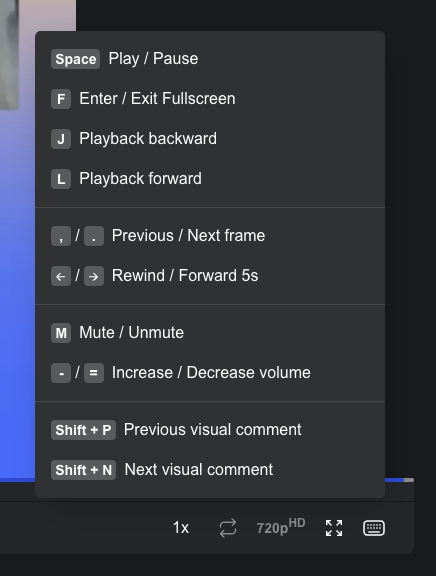Click the video preview area on the left
Screen dimensions: 436x576
pyautogui.click(x=18, y=239)
